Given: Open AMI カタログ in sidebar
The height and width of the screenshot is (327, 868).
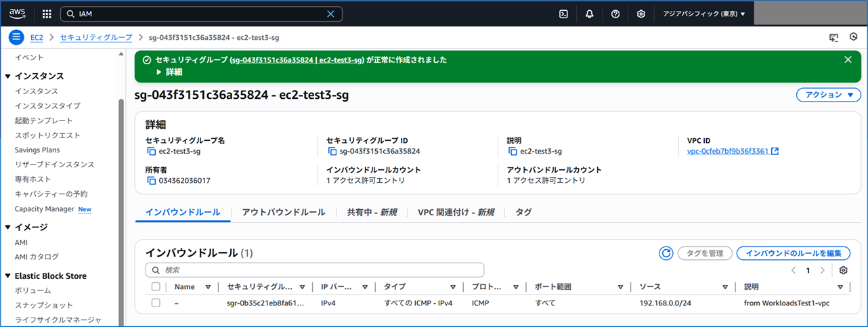Looking at the screenshot, I should [37, 257].
